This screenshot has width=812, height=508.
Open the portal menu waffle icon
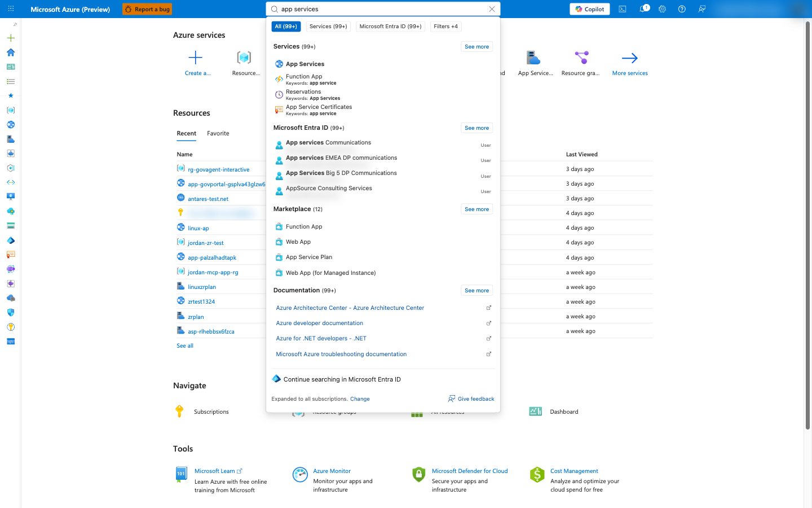tap(11, 9)
